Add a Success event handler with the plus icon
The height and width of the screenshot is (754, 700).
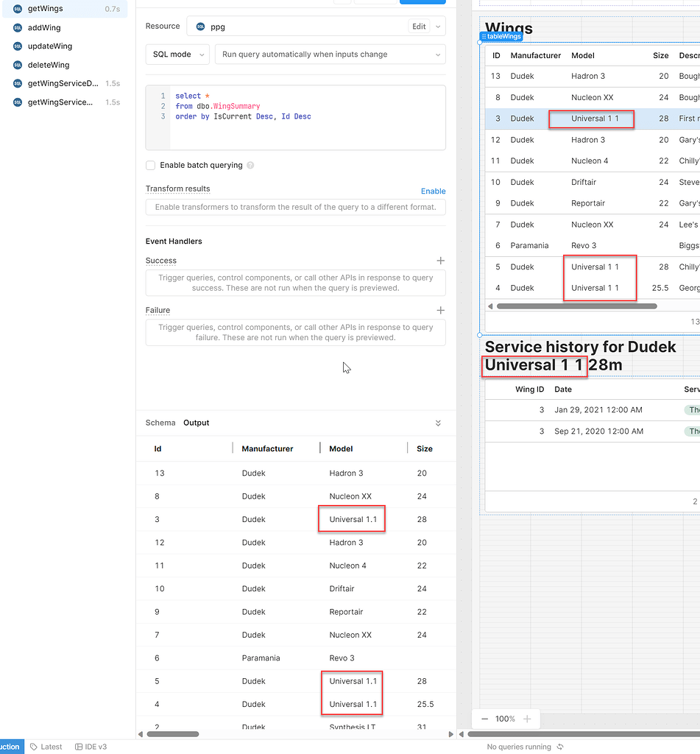click(x=440, y=260)
